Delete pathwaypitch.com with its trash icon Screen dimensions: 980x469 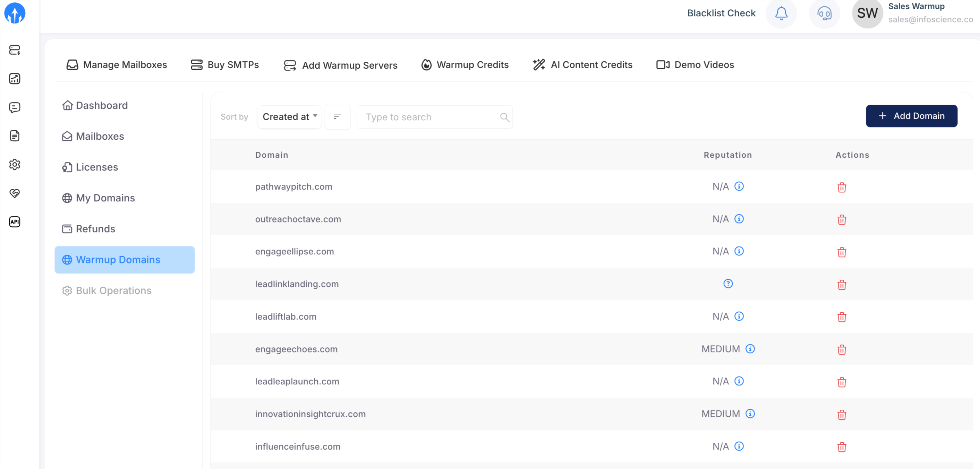(842, 187)
